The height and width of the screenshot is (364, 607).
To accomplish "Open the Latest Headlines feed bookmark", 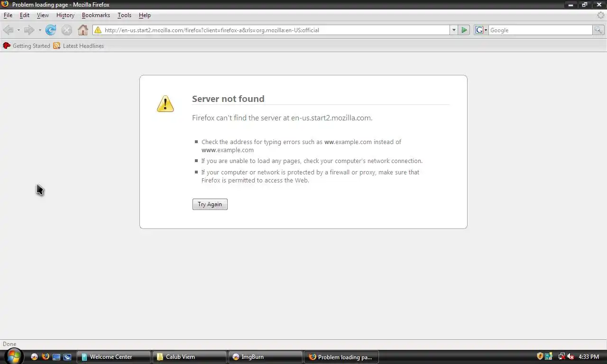I will tap(79, 46).
